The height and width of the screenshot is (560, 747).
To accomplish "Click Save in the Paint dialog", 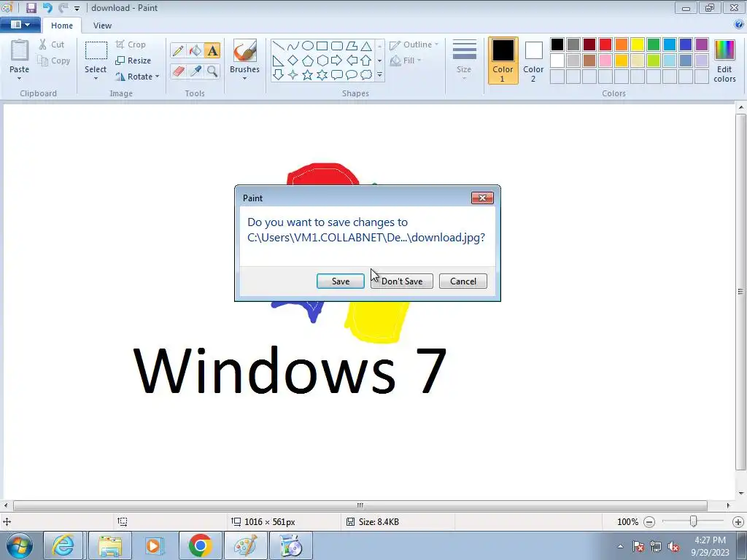I will tap(341, 281).
